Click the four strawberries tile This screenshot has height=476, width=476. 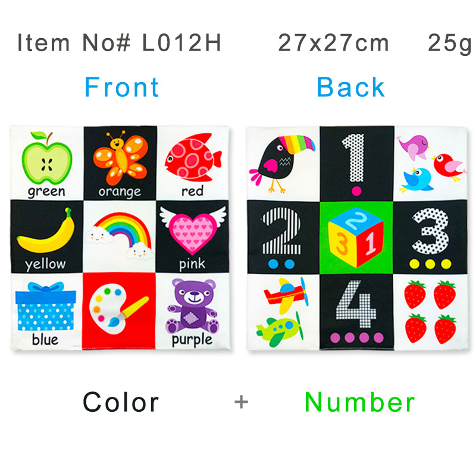(x=430, y=312)
